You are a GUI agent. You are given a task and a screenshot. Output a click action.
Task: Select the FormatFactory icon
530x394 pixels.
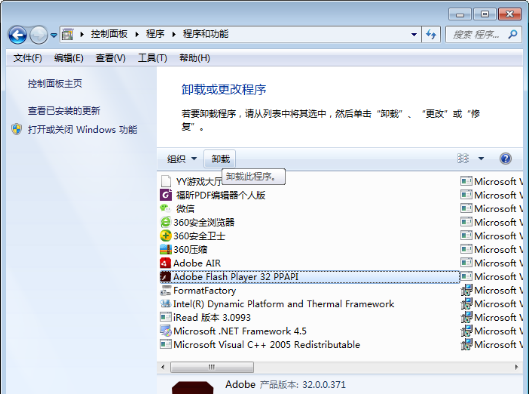pos(166,290)
